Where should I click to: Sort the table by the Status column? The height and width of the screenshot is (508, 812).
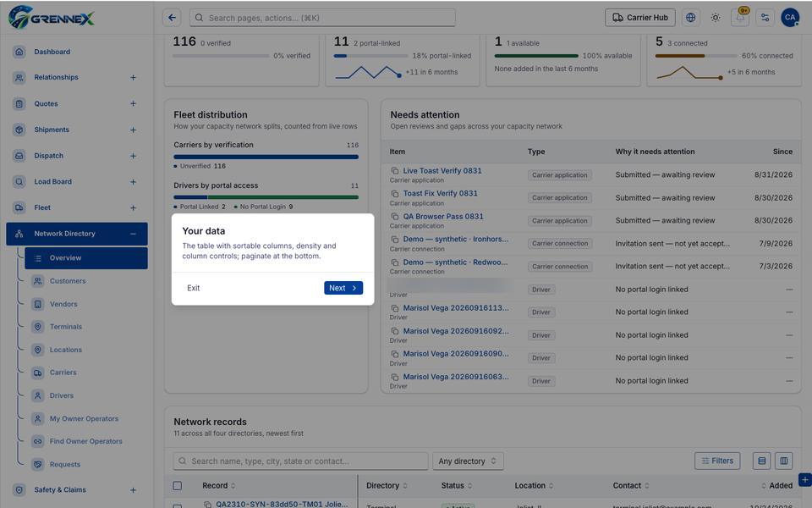[457, 486]
